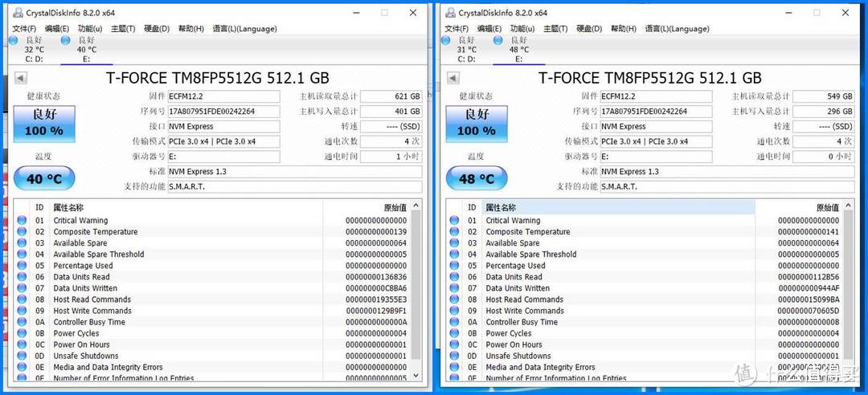868x395 pixels.
Task: Open 功能(u) menu in the 40 °C window
Action: coord(90,29)
